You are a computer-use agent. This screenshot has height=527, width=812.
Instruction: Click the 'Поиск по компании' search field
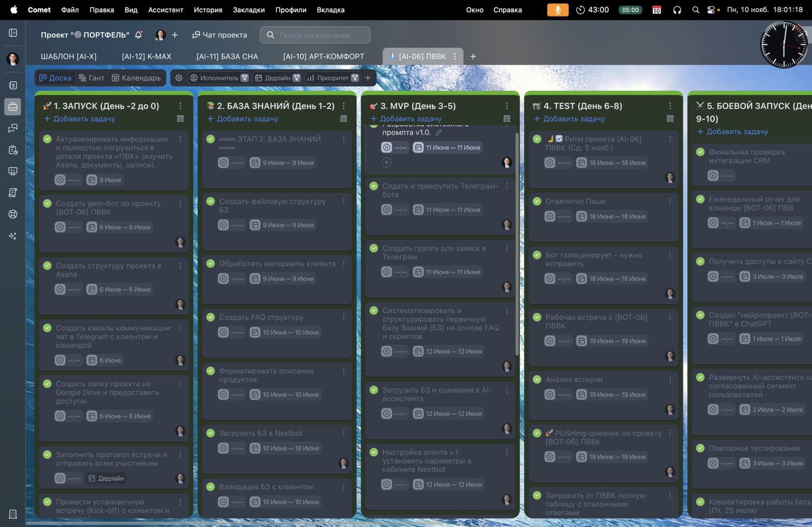(315, 35)
